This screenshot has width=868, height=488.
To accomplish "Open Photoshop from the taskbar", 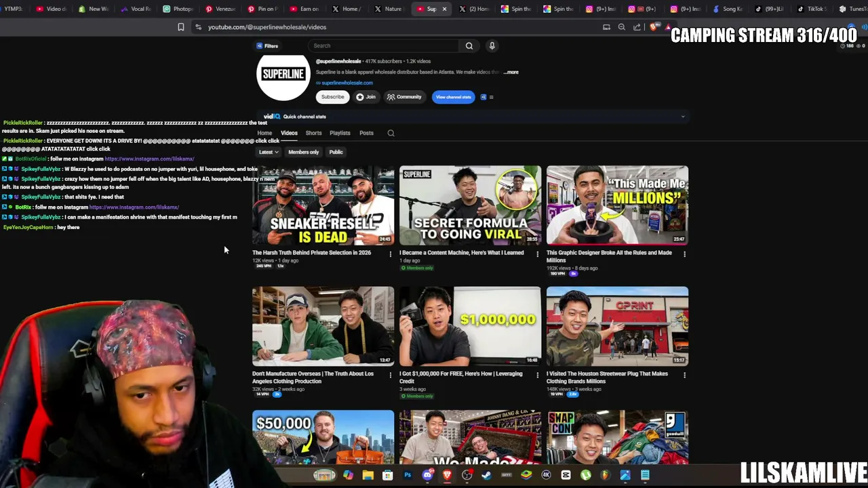I will (408, 475).
